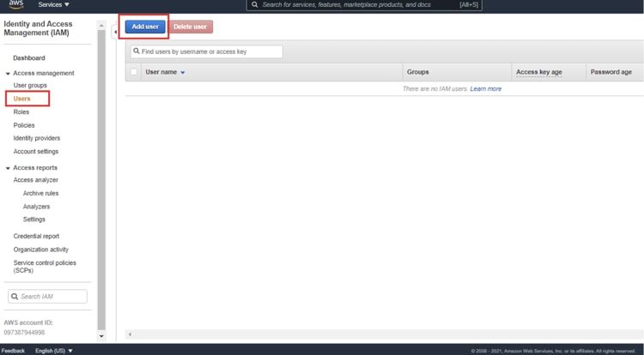This screenshot has width=644, height=355.
Task: Open Policies in the sidebar
Action: pos(24,125)
